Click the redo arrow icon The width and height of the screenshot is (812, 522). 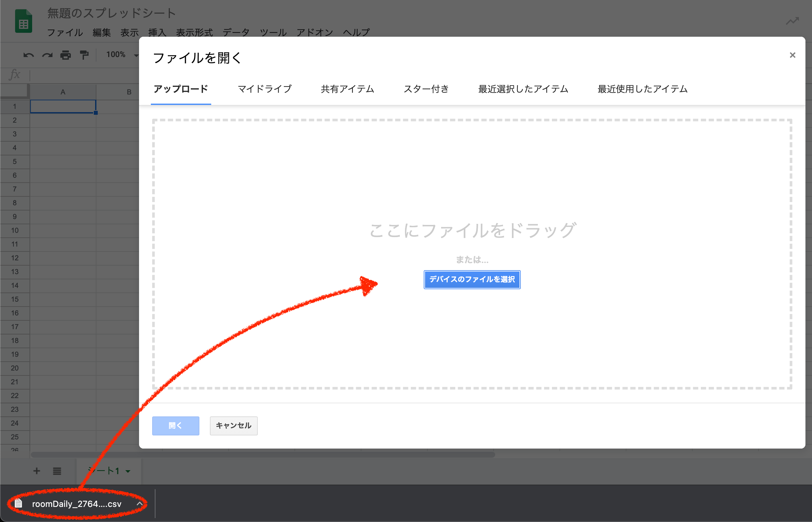(47, 55)
